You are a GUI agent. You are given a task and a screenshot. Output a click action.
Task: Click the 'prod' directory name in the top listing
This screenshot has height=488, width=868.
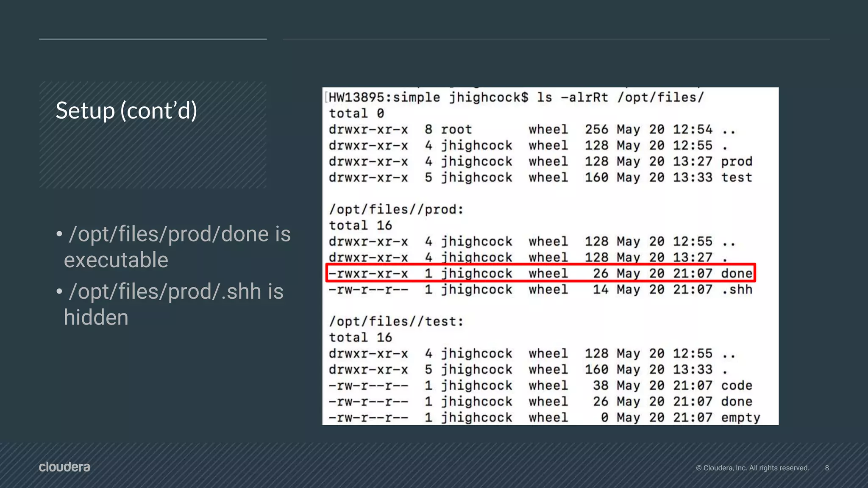click(737, 162)
